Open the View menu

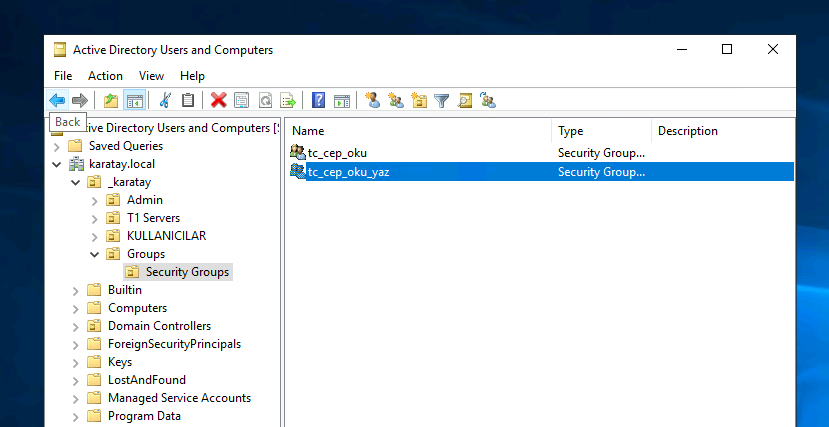151,76
